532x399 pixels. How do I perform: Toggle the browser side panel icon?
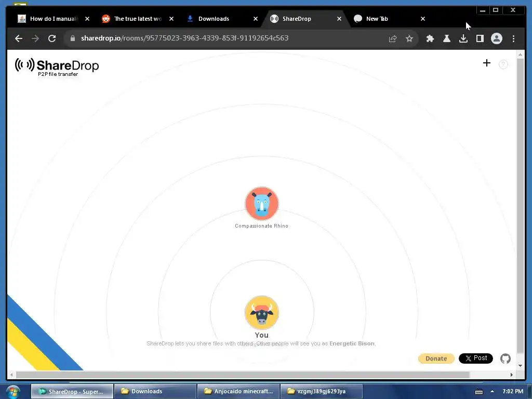(x=480, y=38)
